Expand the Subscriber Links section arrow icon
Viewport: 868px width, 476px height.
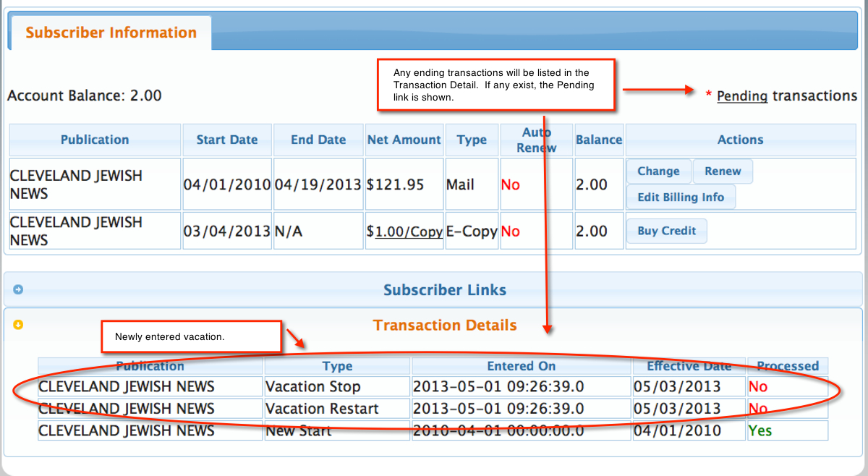click(x=18, y=289)
